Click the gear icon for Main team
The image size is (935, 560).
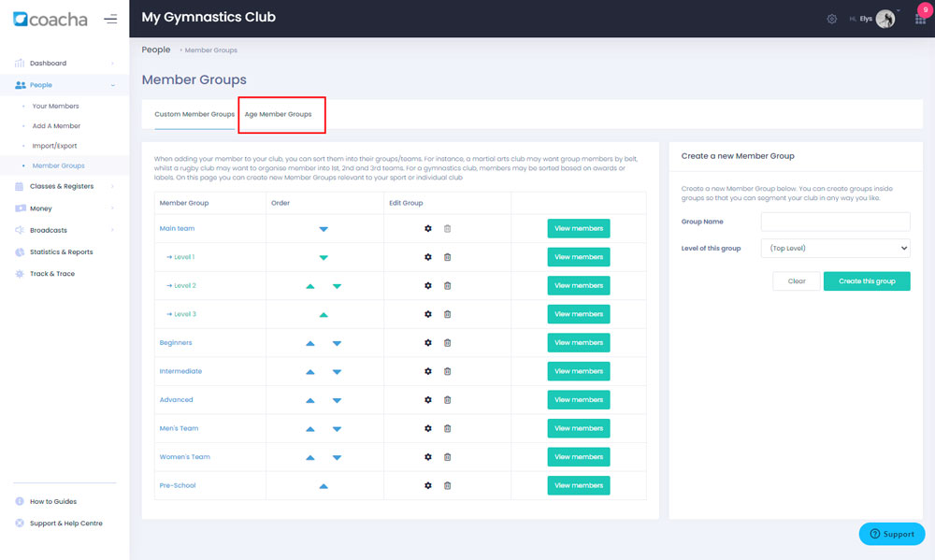[428, 228]
